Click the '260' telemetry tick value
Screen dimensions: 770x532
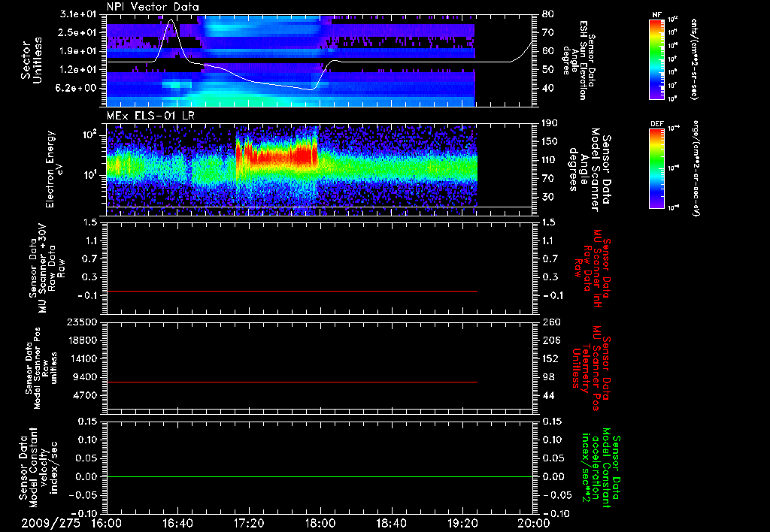[x=550, y=322]
